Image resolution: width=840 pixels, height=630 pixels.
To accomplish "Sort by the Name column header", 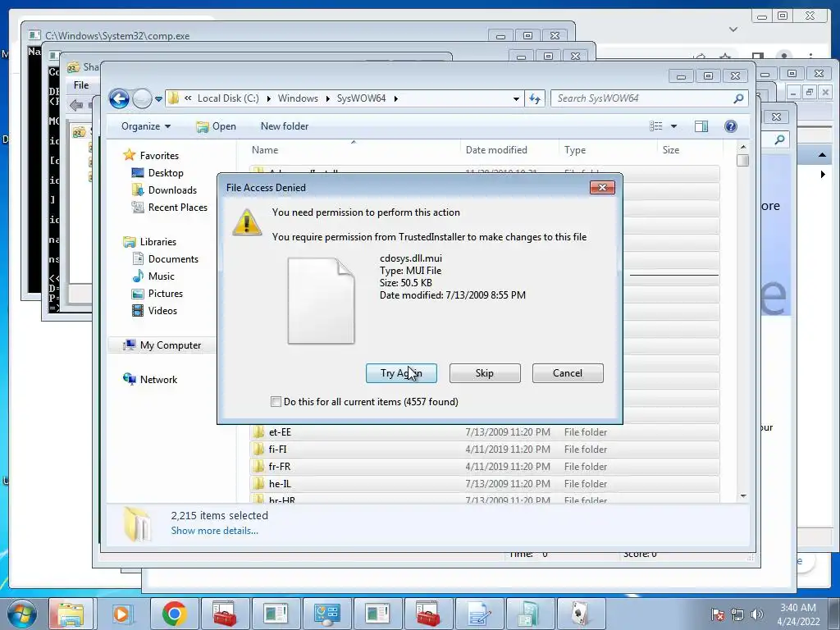I will [x=354, y=150].
